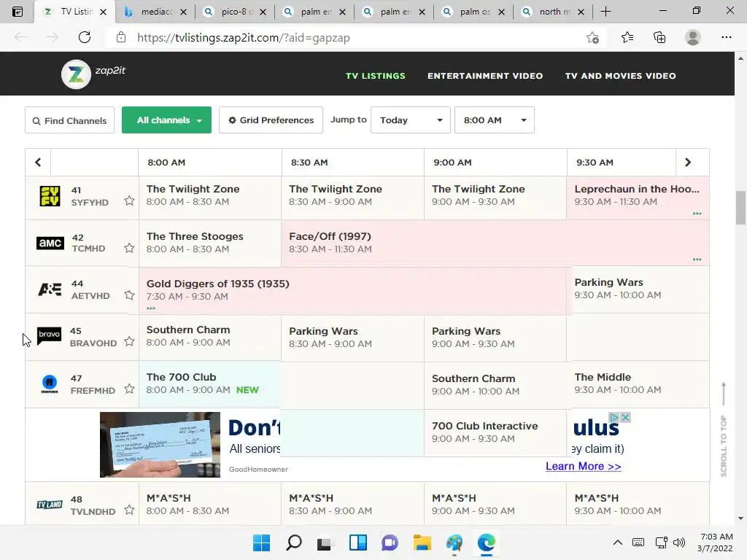This screenshot has height=560, width=747.
Task: Go to later times with right arrow
Action: (x=687, y=163)
